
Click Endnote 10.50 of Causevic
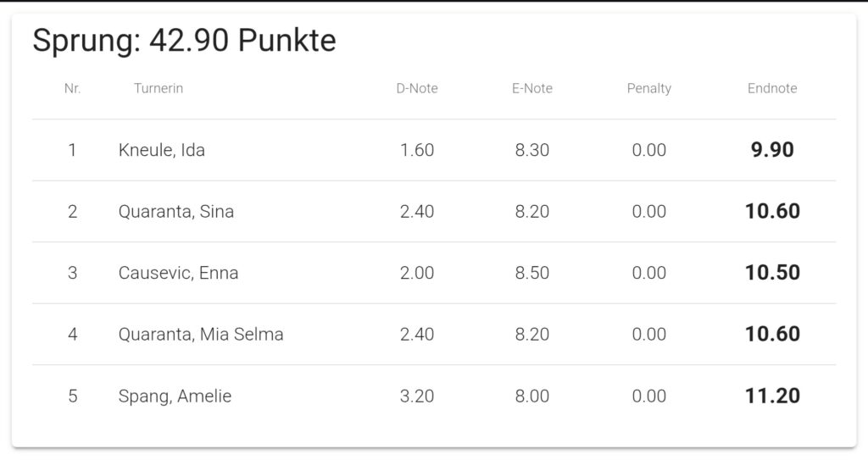[x=772, y=273]
